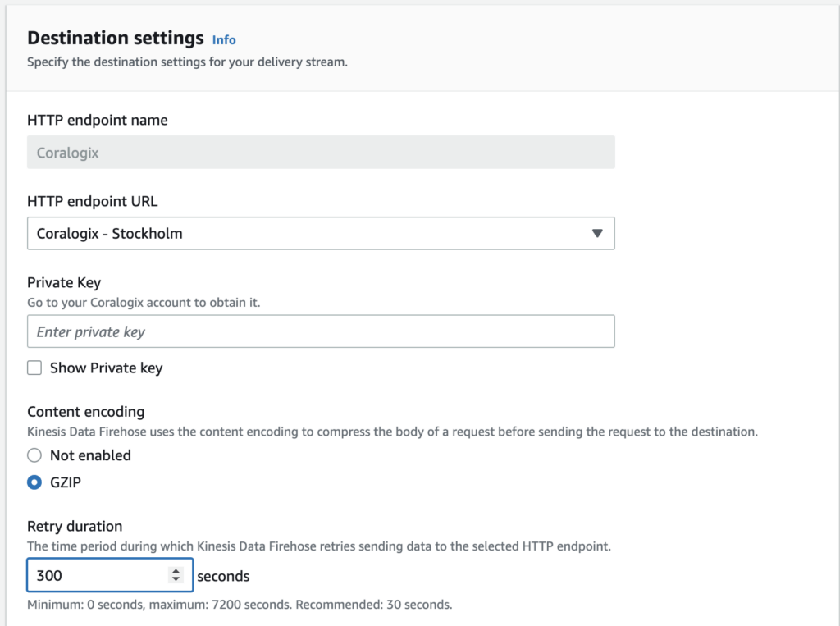
Task: Click the 'Show Private key' label text
Action: point(106,368)
